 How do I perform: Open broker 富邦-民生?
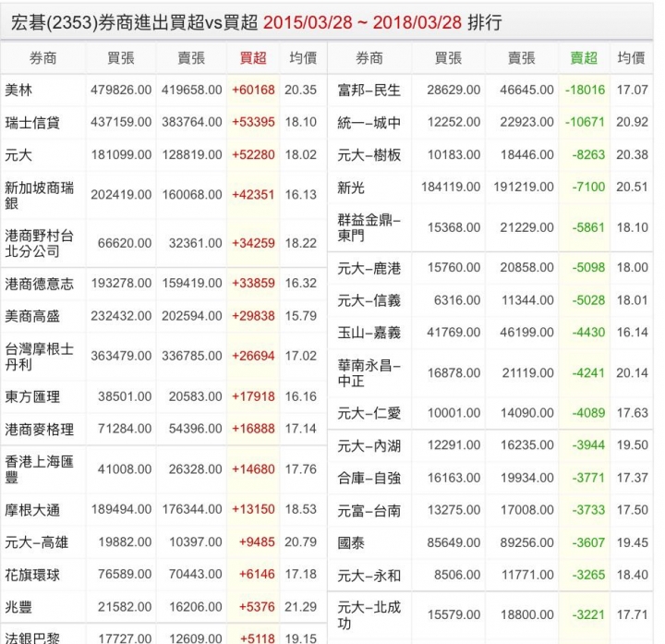tap(369, 90)
